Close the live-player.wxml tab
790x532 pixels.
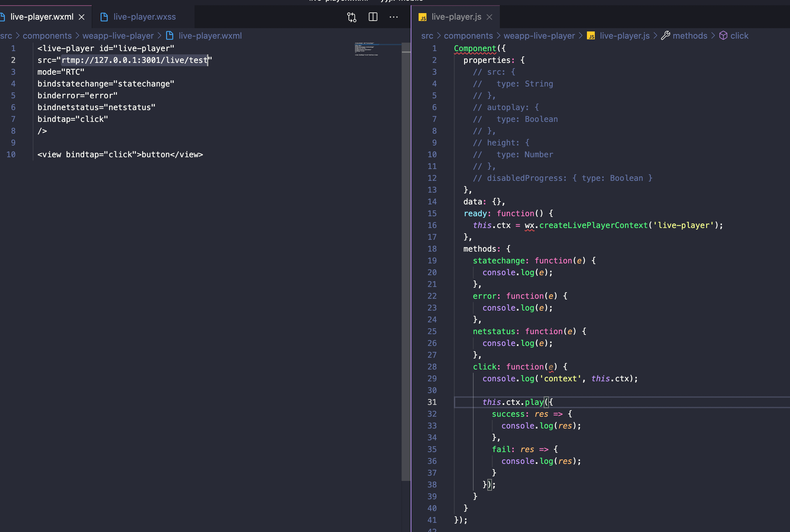click(x=82, y=17)
